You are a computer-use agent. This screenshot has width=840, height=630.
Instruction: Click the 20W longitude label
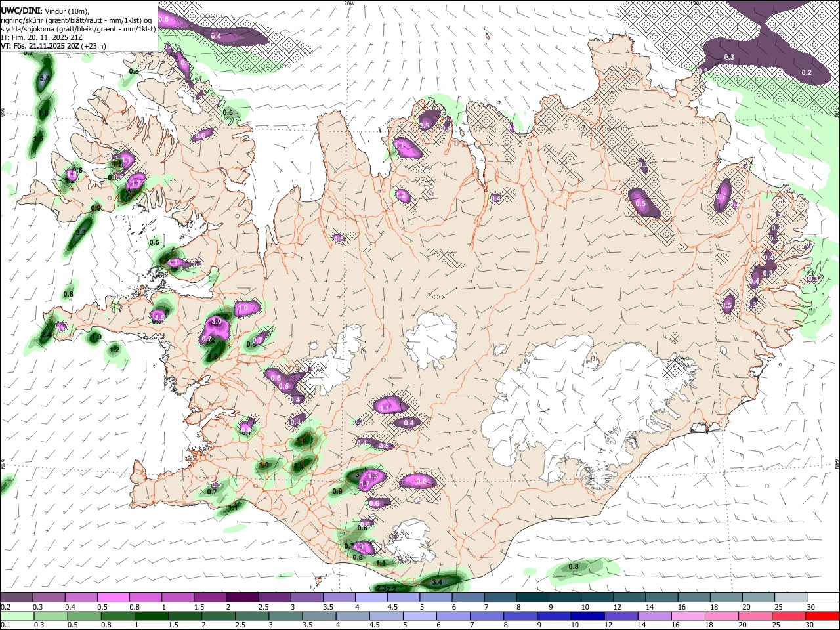point(349,3)
